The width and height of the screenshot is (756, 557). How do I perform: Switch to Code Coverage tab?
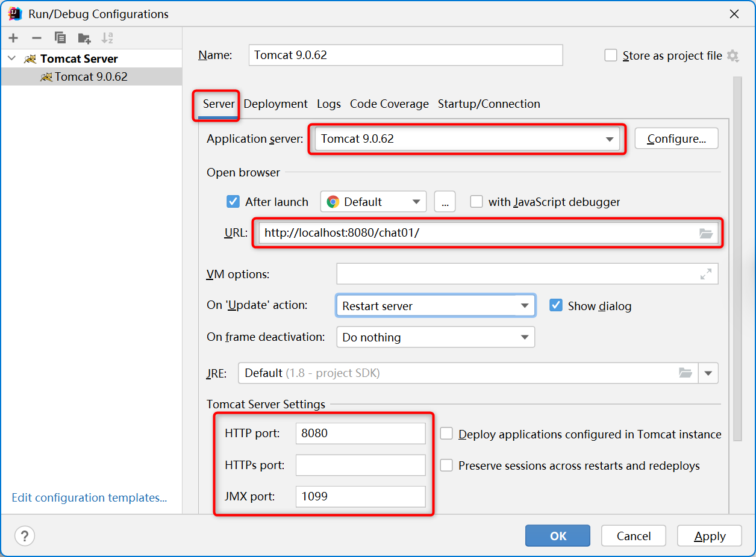[389, 104]
